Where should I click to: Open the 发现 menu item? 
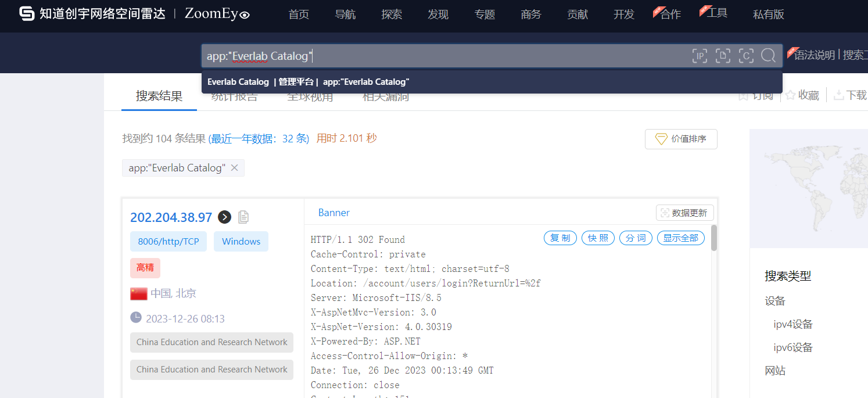(x=438, y=15)
